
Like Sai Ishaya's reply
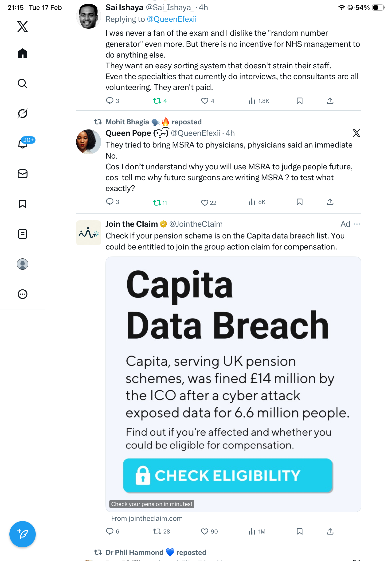(204, 101)
